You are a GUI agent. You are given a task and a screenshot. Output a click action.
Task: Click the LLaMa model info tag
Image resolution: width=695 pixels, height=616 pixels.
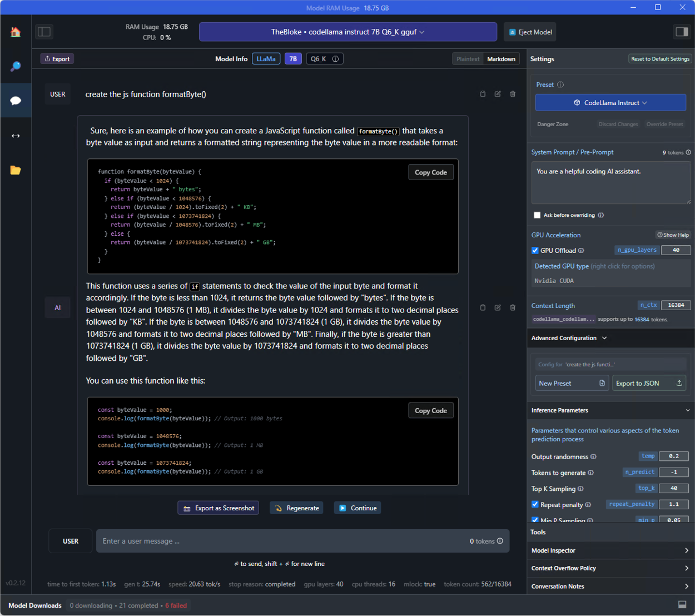(x=266, y=59)
